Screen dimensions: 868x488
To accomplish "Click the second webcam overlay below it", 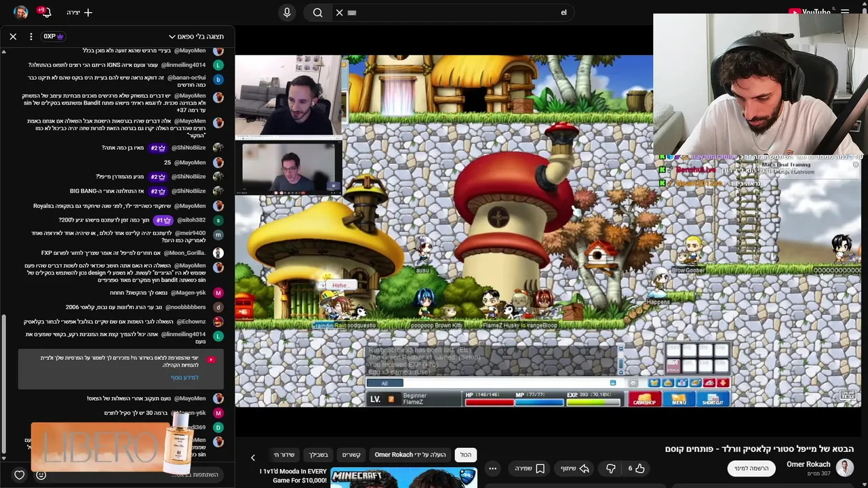I will (x=289, y=168).
